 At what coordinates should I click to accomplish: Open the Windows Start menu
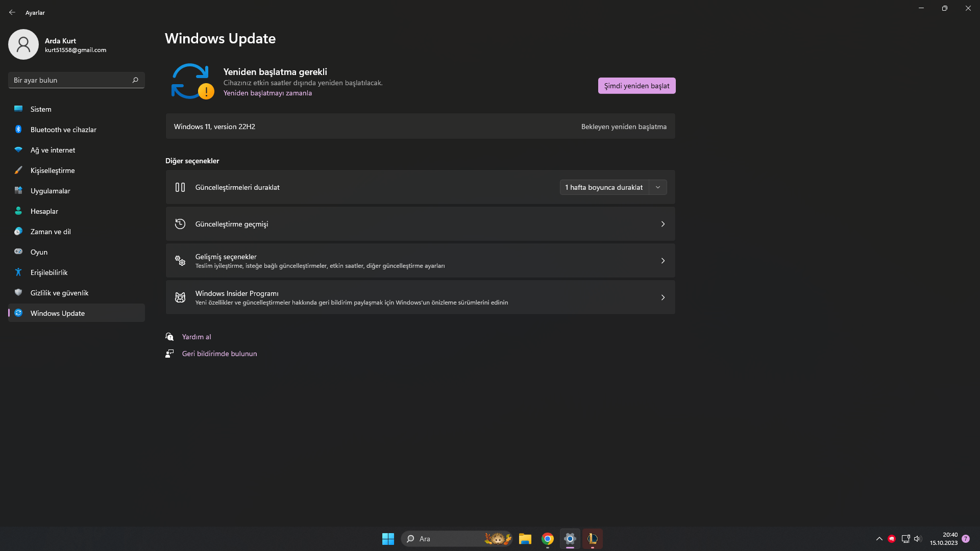[388, 539]
